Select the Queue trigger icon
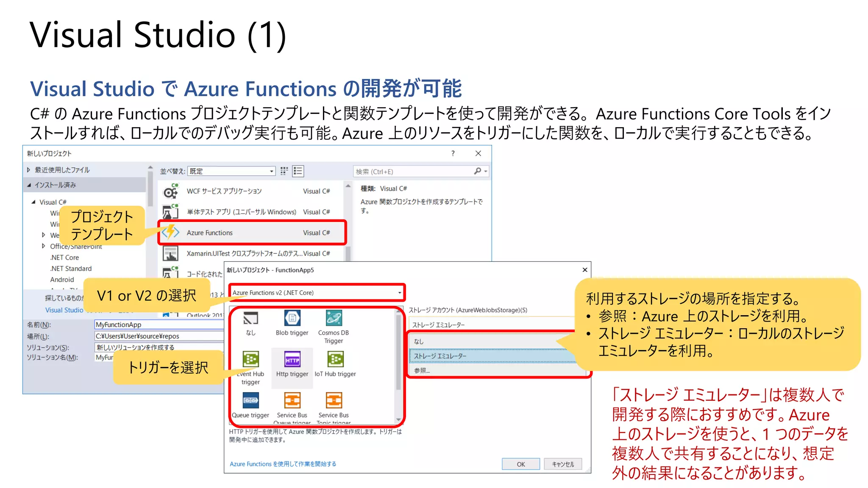The height and width of the screenshot is (488, 868). pyautogui.click(x=250, y=400)
